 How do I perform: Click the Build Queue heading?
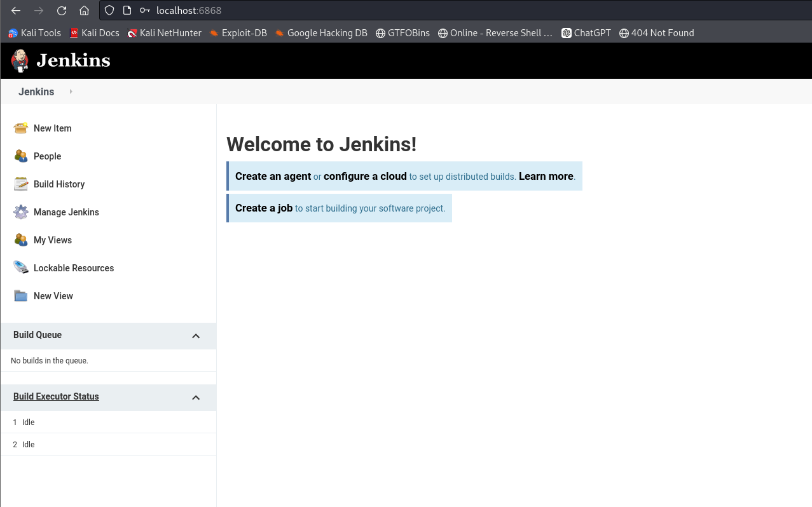point(38,334)
